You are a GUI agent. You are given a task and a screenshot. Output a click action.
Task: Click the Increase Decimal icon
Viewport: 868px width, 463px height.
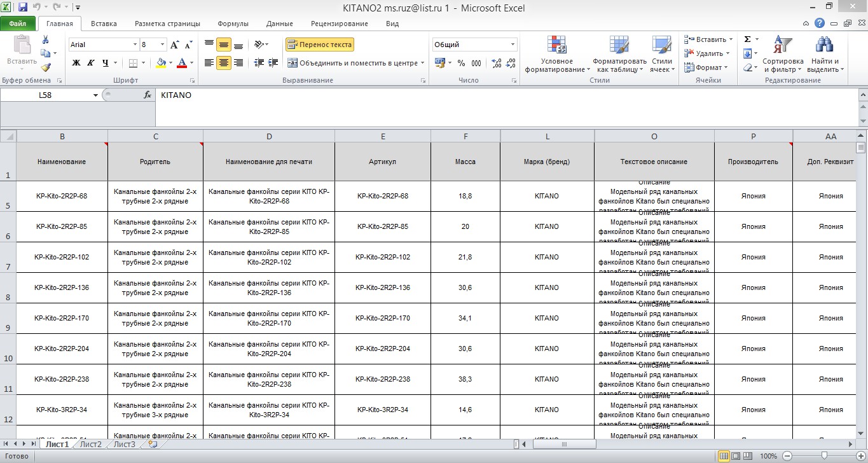pyautogui.click(x=497, y=63)
